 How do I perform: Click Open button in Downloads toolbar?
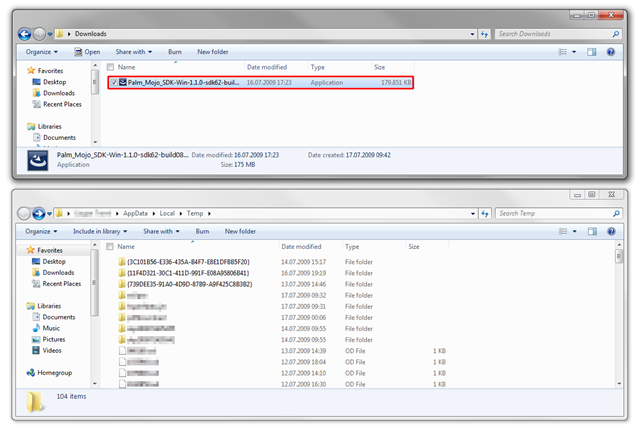[x=87, y=52]
